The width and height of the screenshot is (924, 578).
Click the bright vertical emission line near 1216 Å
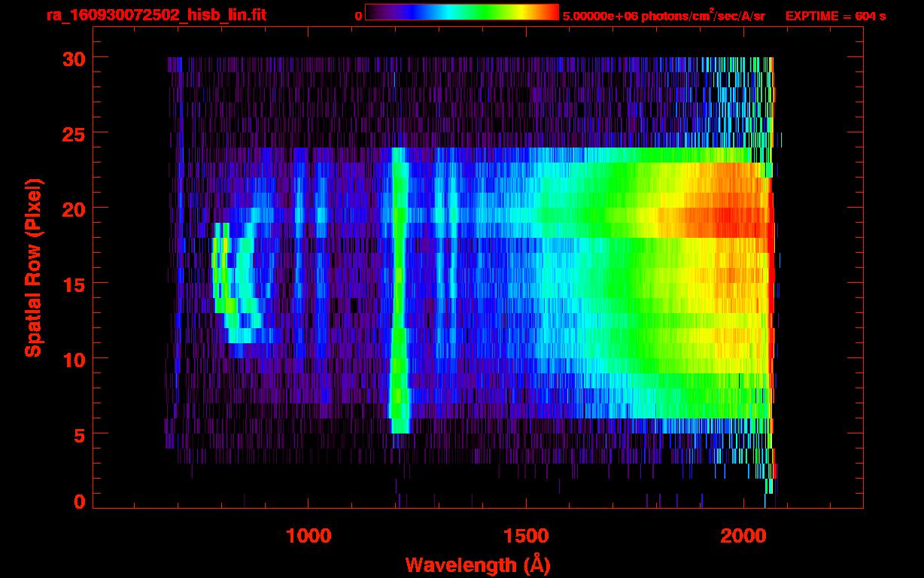click(400, 291)
